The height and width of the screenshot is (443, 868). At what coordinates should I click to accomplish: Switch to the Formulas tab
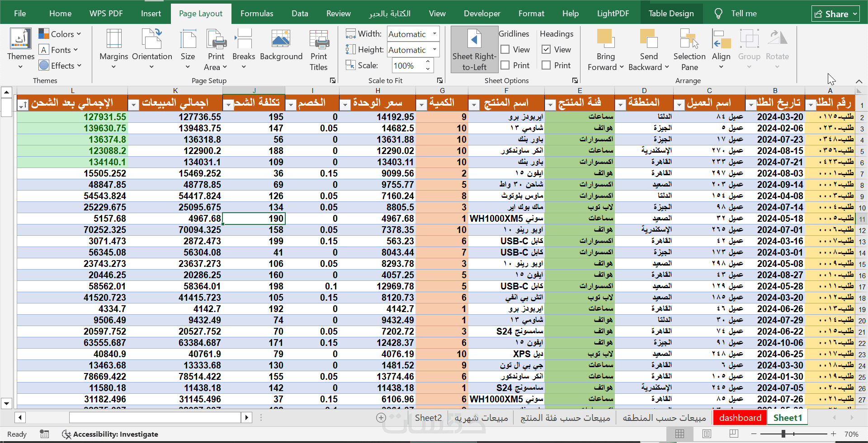tap(257, 14)
